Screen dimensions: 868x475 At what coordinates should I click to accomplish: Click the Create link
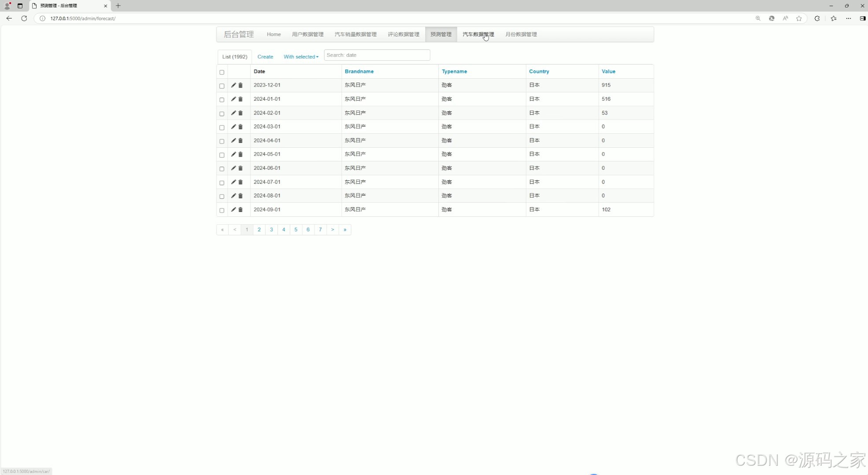coord(265,57)
